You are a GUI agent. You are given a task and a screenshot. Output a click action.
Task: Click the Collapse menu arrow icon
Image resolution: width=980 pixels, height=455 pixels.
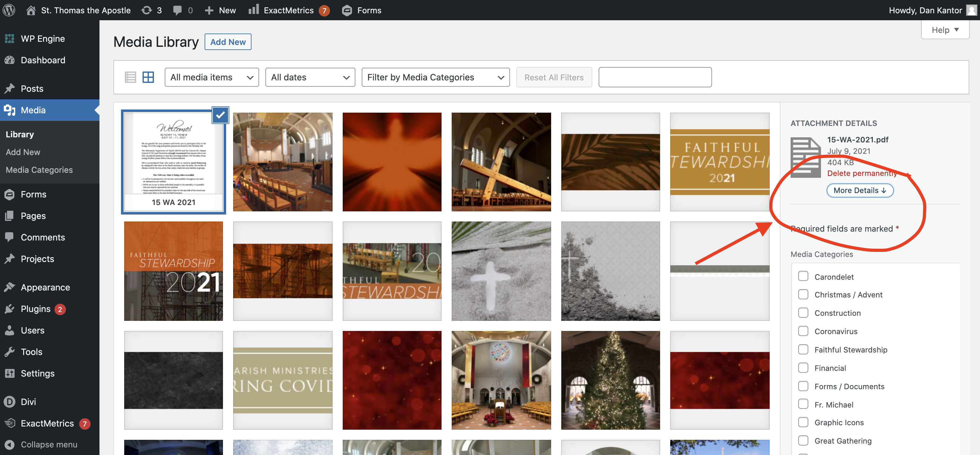[x=10, y=445]
